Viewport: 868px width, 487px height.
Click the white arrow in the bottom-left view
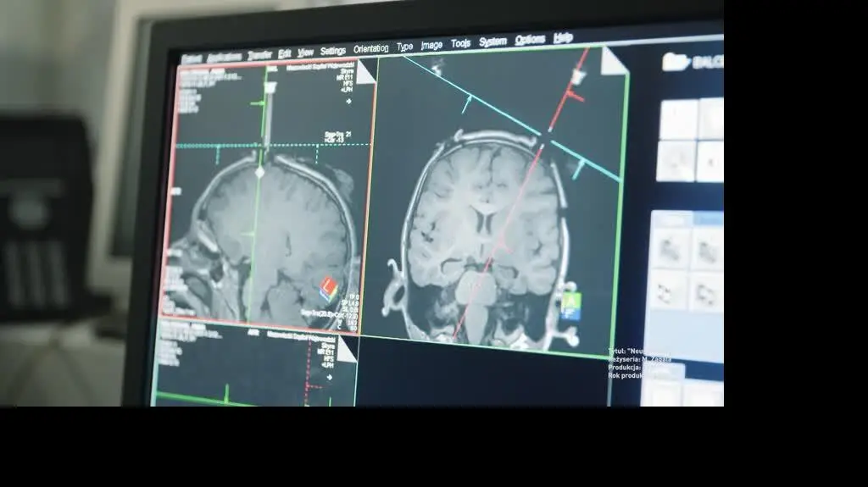(x=330, y=378)
